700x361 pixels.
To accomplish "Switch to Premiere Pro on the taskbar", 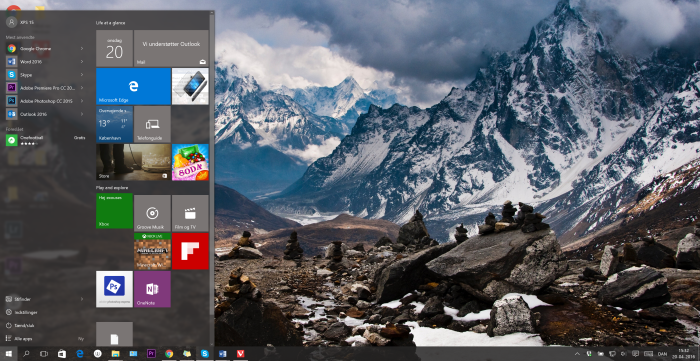I will (151, 354).
